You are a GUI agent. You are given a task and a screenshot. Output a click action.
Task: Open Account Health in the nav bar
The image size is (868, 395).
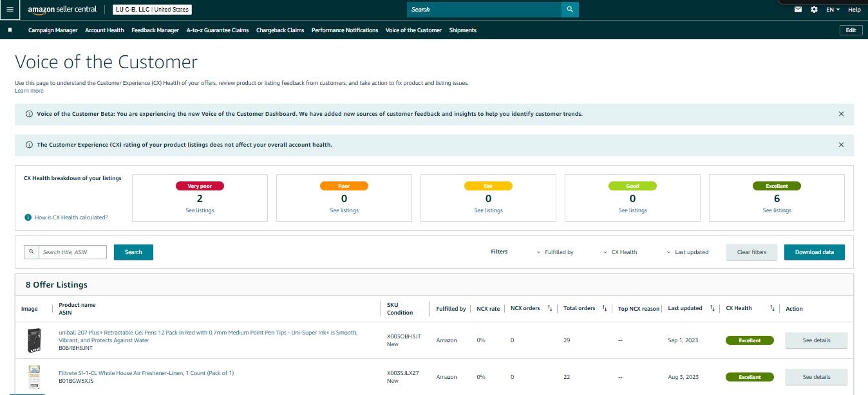click(104, 30)
